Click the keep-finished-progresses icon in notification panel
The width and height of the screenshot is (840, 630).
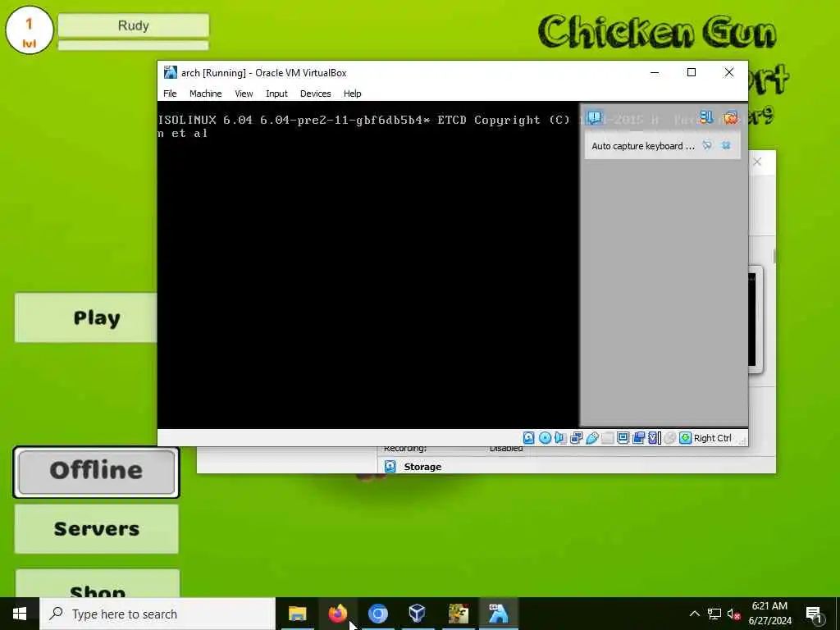(706, 117)
